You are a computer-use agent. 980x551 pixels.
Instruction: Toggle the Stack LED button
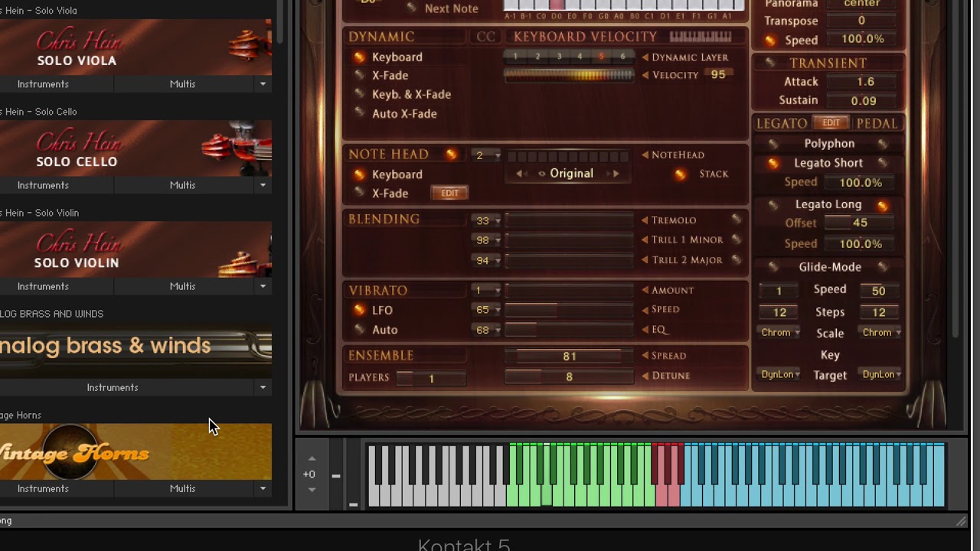point(680,174)
